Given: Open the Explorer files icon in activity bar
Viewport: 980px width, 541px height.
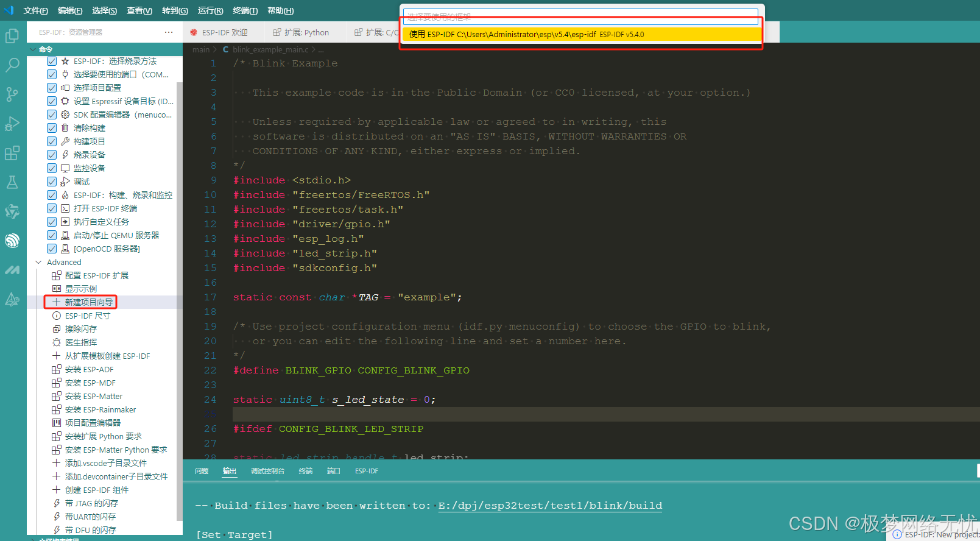Looking at the screenshot, I should click(x=12, y=36).
